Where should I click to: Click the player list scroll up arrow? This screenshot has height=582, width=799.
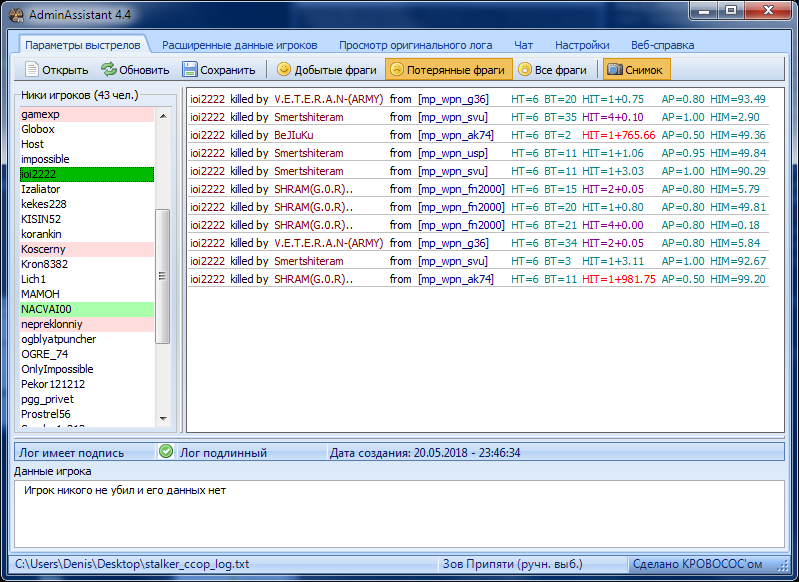[x=163, y=116]
